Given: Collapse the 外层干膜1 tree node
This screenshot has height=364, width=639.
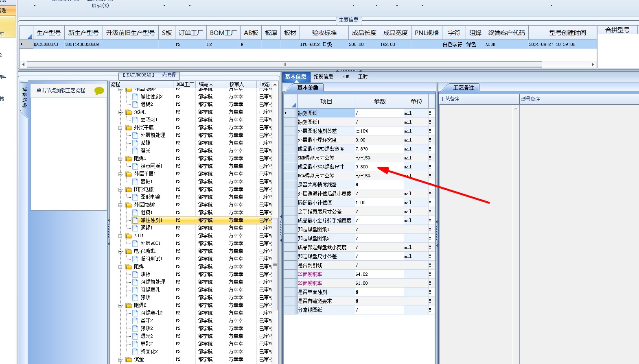Looking at the screenshot, I should click(x=121, y=174).
